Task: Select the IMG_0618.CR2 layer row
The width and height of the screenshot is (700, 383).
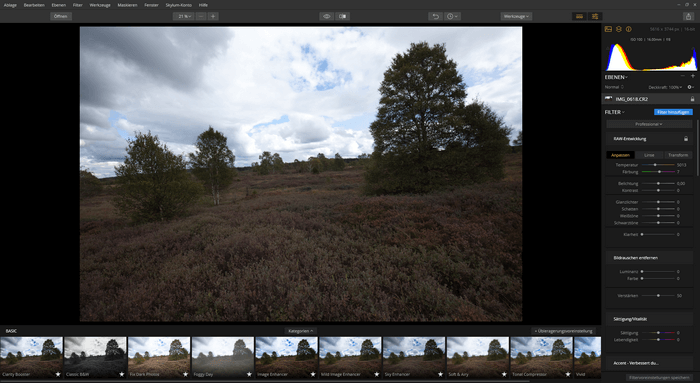Action: coord(650,99)
